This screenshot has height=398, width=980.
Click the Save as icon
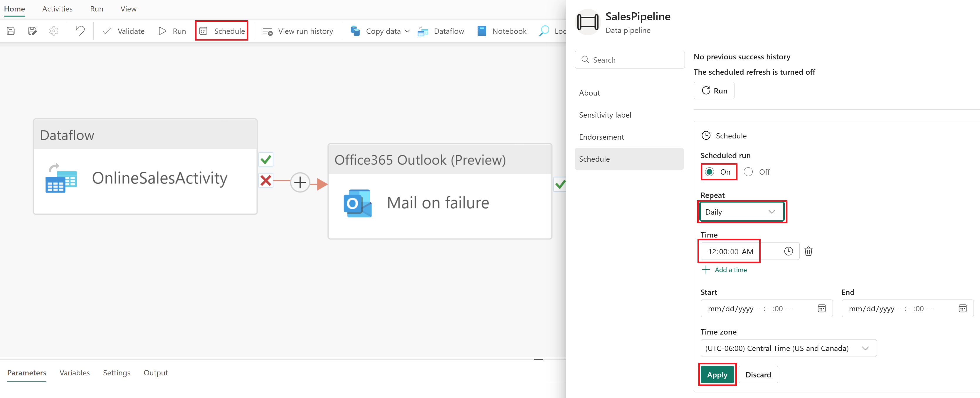(x=32, y=31)
